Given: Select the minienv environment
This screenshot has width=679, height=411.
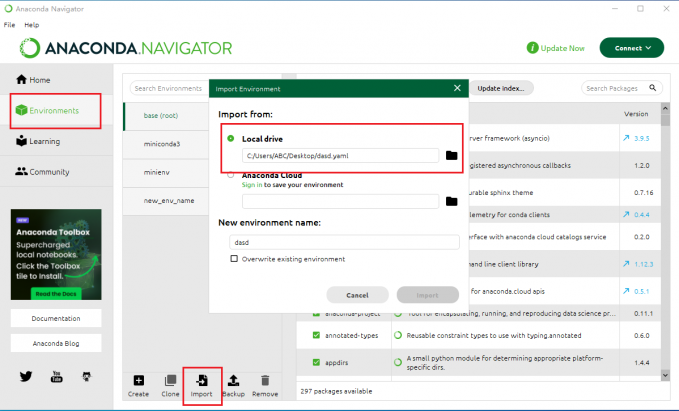Looking at the screenshot, I should pyautogui.click(x=167, y=172).
